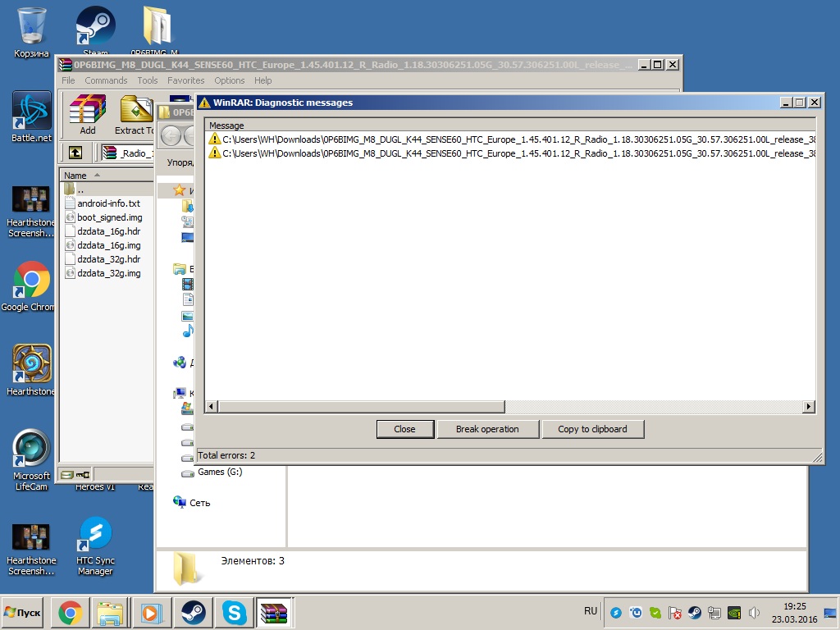Open the Favorites menu in WinRAR
This screenshot has height=630, width=840.
pyautogui.click(x=186, y=80)
